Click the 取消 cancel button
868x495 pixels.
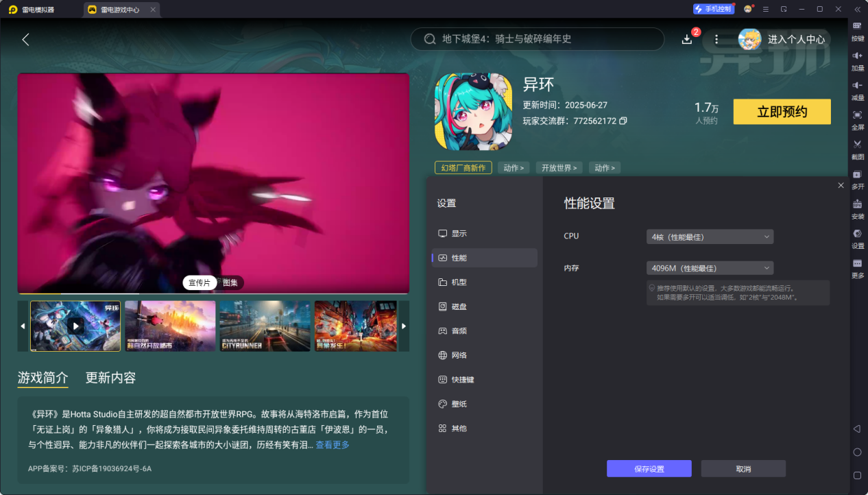tap(743, 469)
